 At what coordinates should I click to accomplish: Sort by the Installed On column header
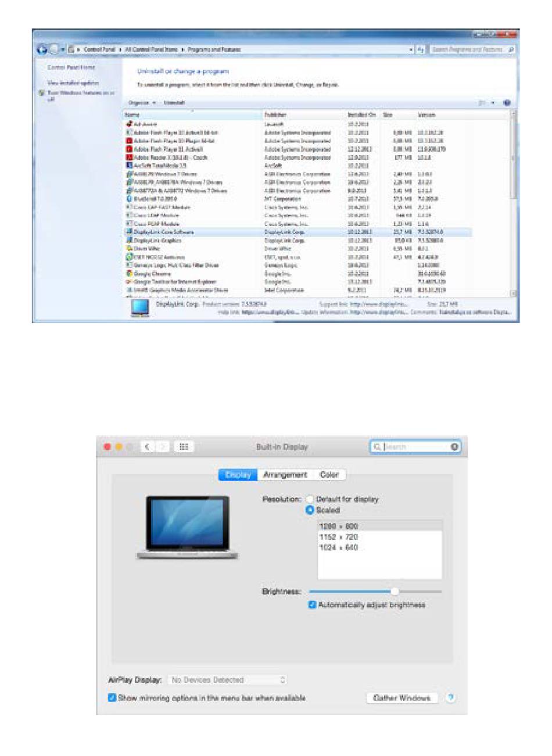click(363, 115)
